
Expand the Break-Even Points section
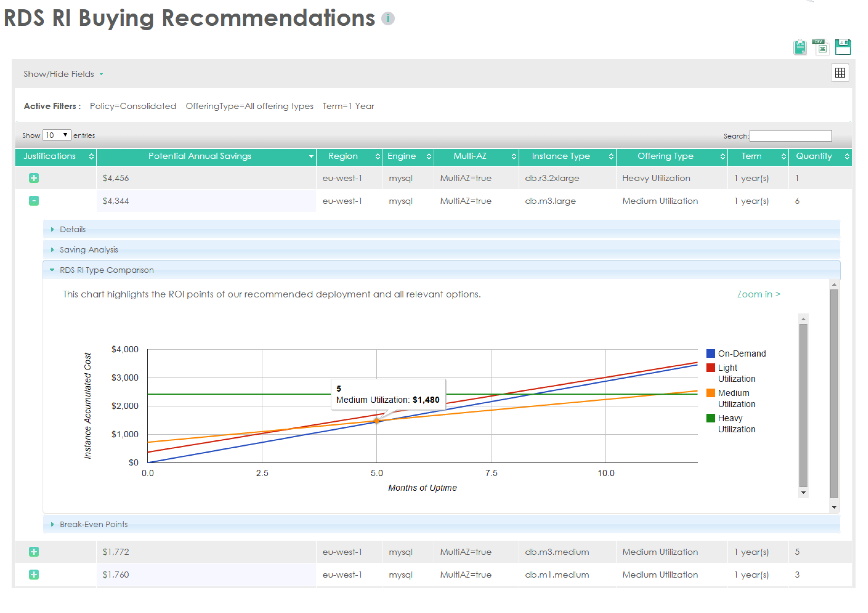93,524
